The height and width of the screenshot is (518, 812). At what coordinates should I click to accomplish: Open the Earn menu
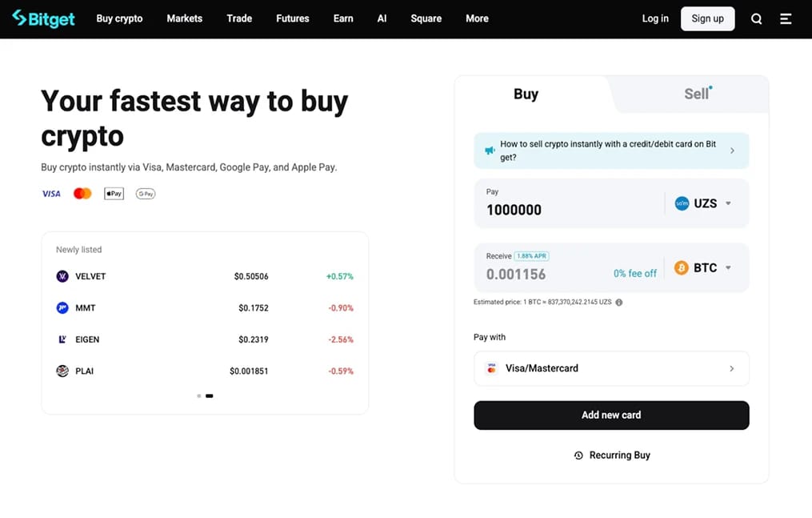click(343, 18)
